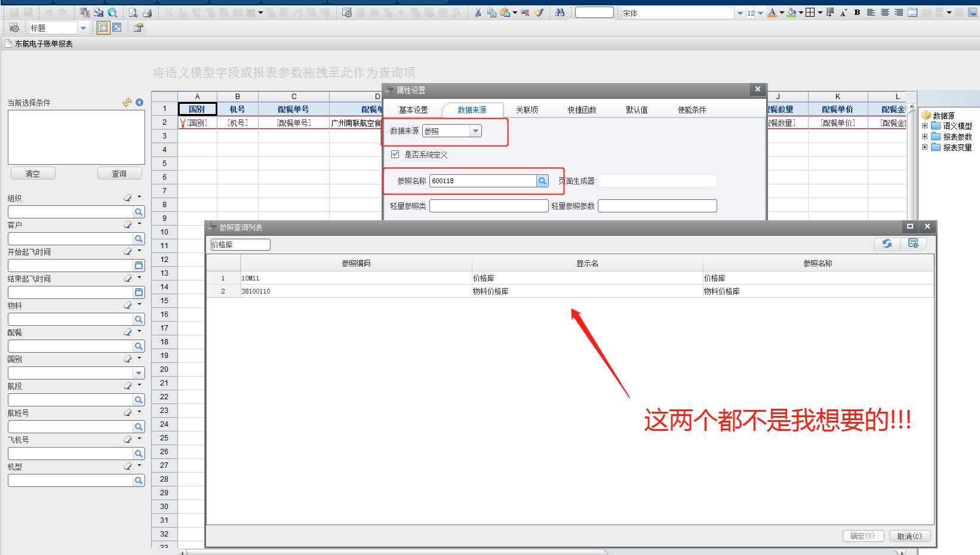Image resolution: width=980 pixels, height=555 pixels.
Task: Click the eraser icon next to 物料
Action: click(x=128, y=306)
